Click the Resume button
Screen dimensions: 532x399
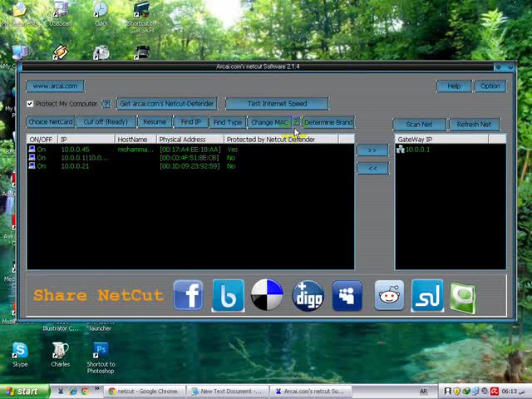tap(155, 122)
